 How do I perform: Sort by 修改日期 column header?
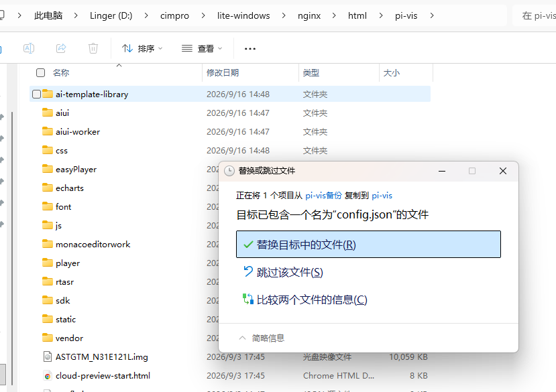pos(223,72)
